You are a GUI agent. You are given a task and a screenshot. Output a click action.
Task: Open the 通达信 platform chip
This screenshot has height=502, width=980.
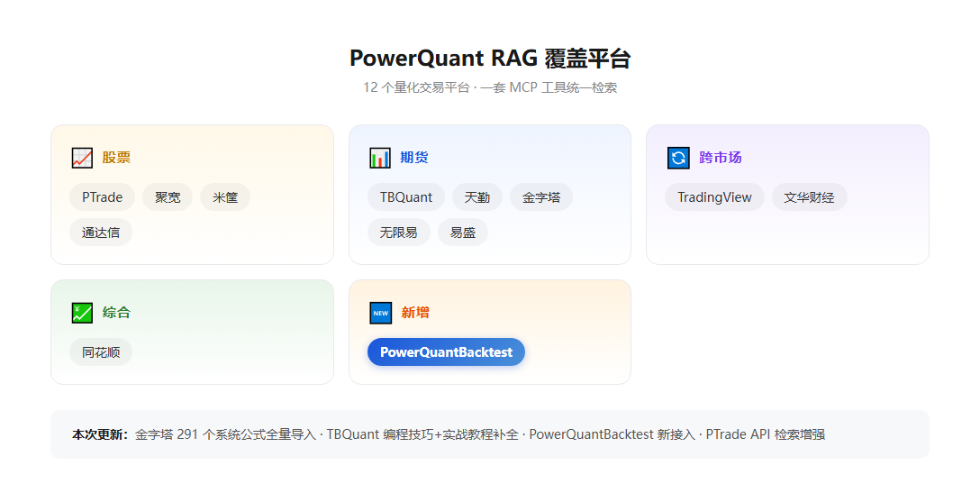click(101, 232)
